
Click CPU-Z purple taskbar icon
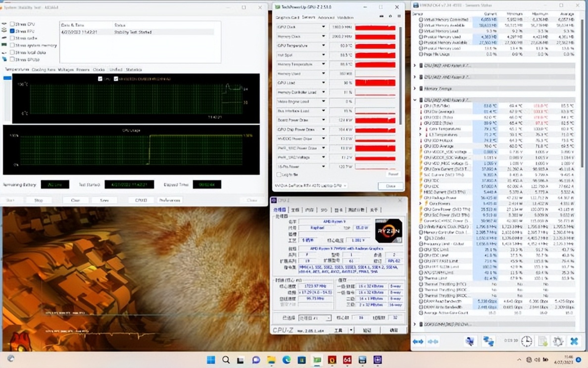point(378,360)
